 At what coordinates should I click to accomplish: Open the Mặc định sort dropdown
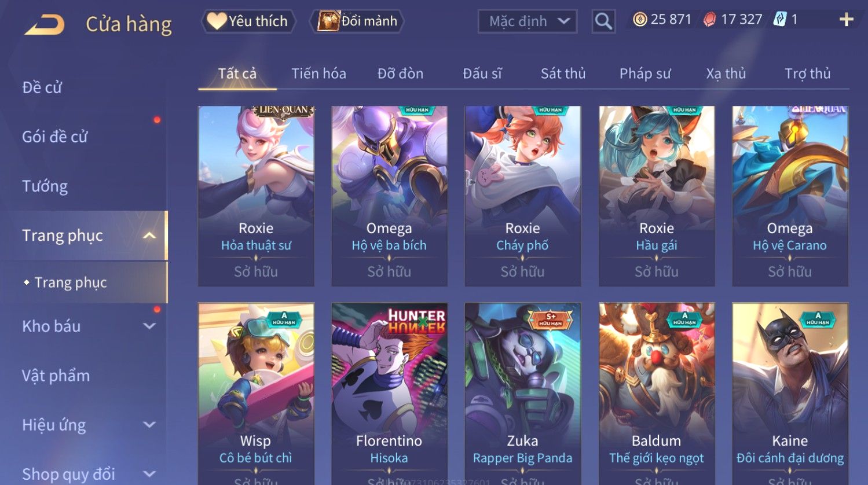coord(528,21)
